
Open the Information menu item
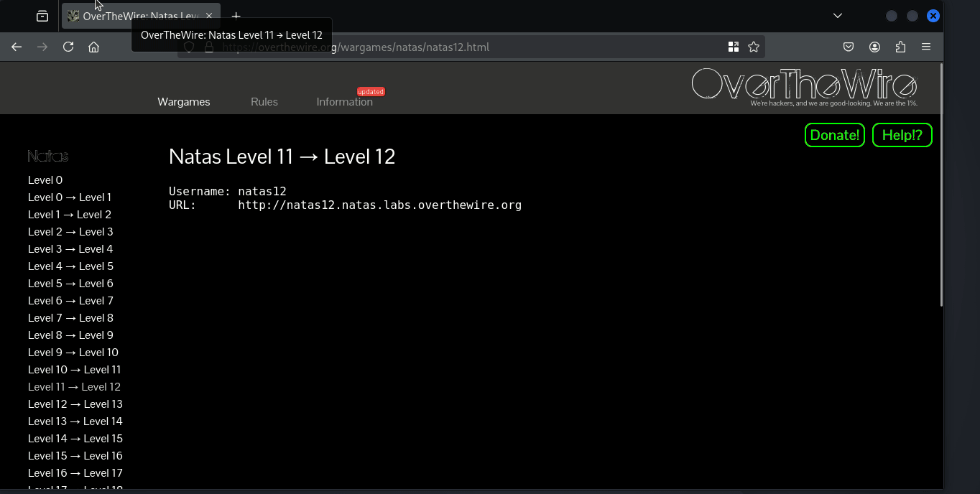(345, 102)
